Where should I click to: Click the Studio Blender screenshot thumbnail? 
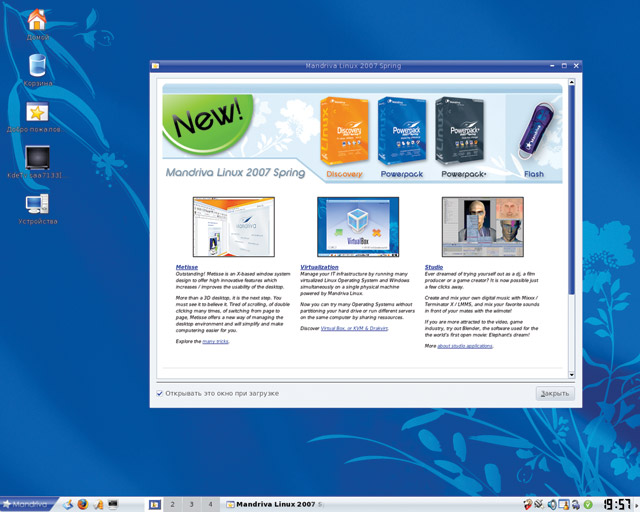[x=482, y=227]
